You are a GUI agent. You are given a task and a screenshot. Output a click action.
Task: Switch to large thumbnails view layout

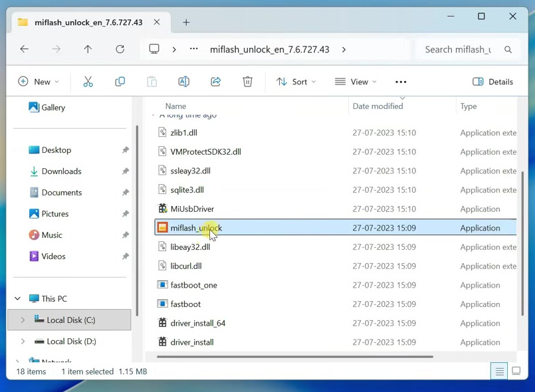(x=516, y=371)
